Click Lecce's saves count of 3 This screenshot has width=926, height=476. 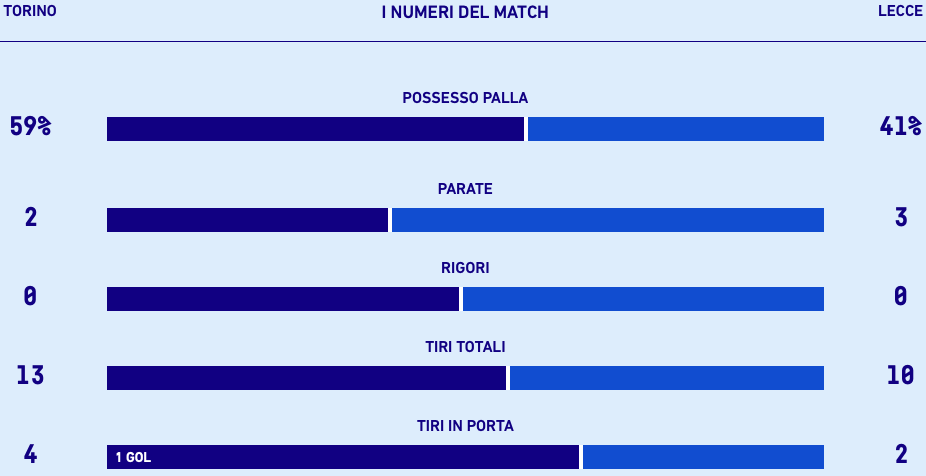(901, 217)
